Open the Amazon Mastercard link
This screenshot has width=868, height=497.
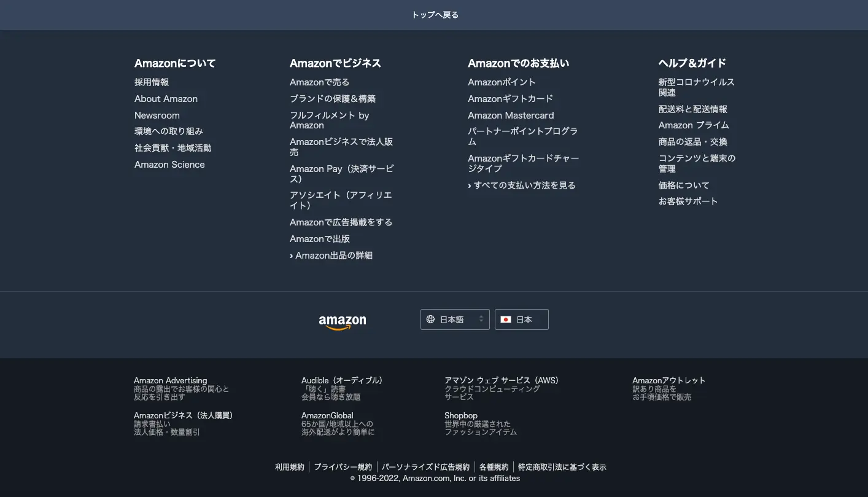(x=511, y=115)
